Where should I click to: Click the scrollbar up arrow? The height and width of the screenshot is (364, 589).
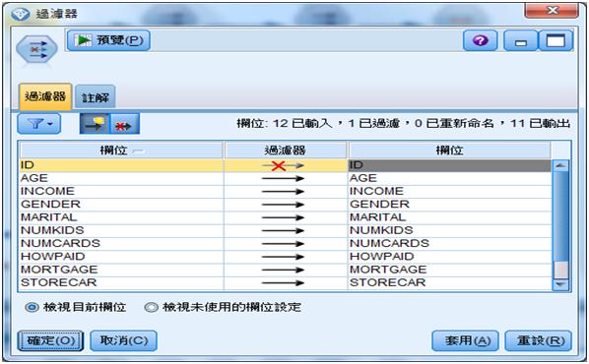point(560,165)
